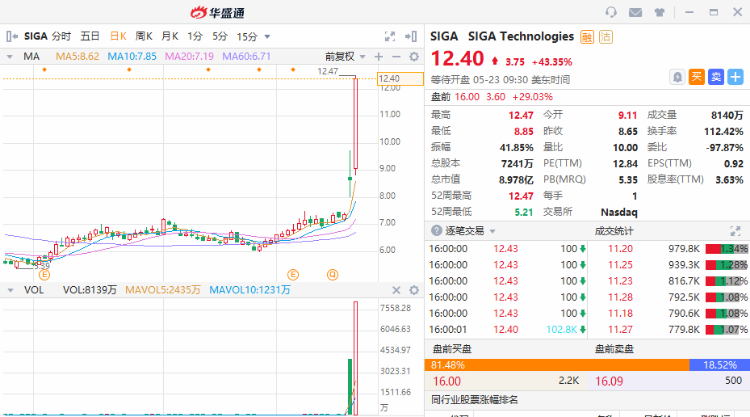Close the VOL indicator panel
The height and width of the screenshot is (417, 750).
pyautogui.click(x=396, y=290)
